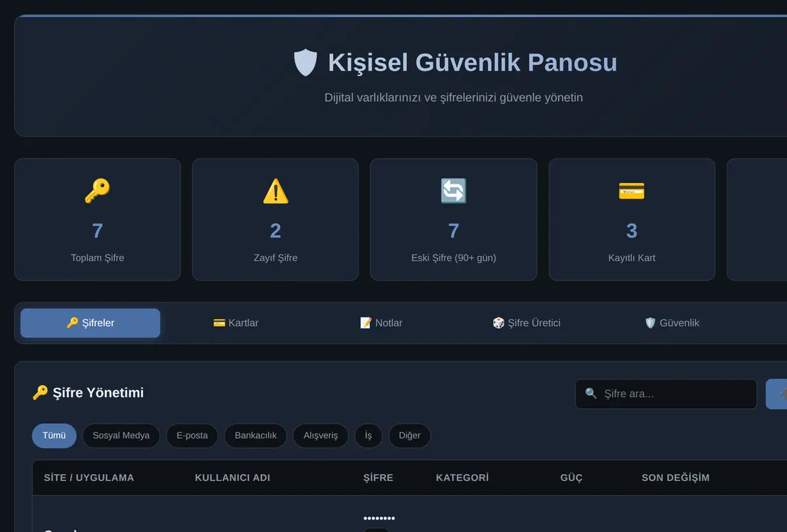Click the GÜÇ column header
Image resolution: width=787 pixels, height=532 pixels.
pyautogui.click(x=571, y=478)
